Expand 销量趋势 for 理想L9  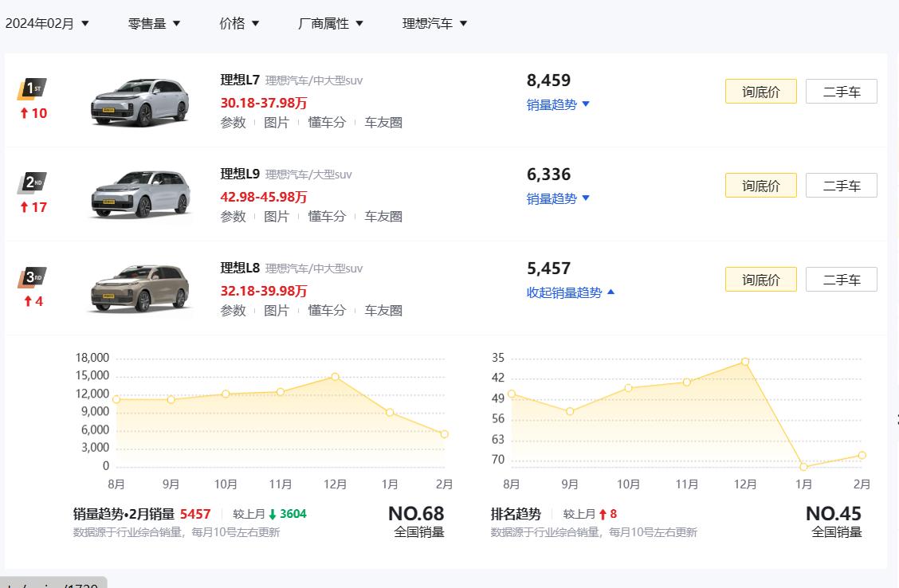pos(558,198)
